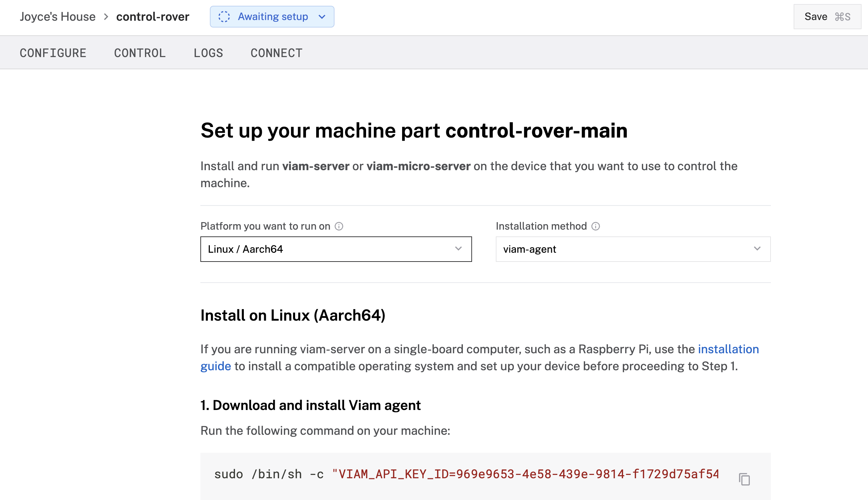Click the breadcrumb home icon for Joyce's House
This screenshot has height=500, width=868.
(58, 16)
